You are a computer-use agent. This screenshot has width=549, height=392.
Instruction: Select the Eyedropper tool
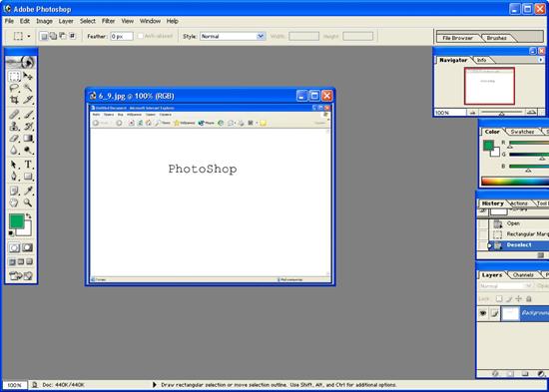[x=28, y=191]
